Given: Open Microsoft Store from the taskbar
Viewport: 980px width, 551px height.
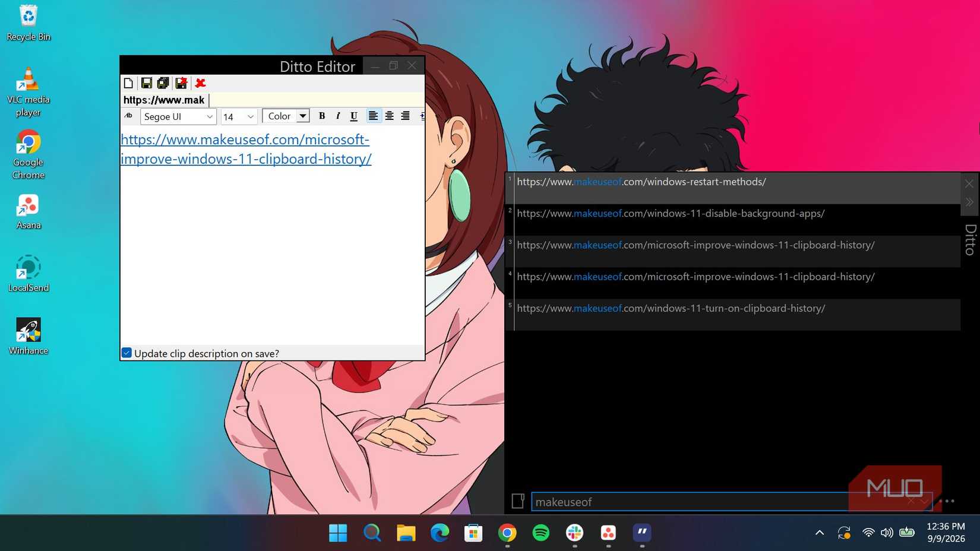Looking at the screenshot, I should [x=473, y=533].
